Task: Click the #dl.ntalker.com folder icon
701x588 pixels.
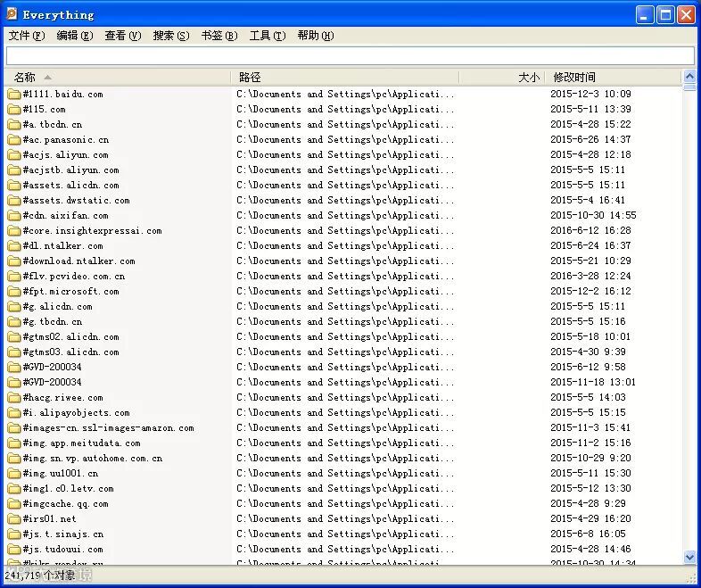Action: pos(14,246)
